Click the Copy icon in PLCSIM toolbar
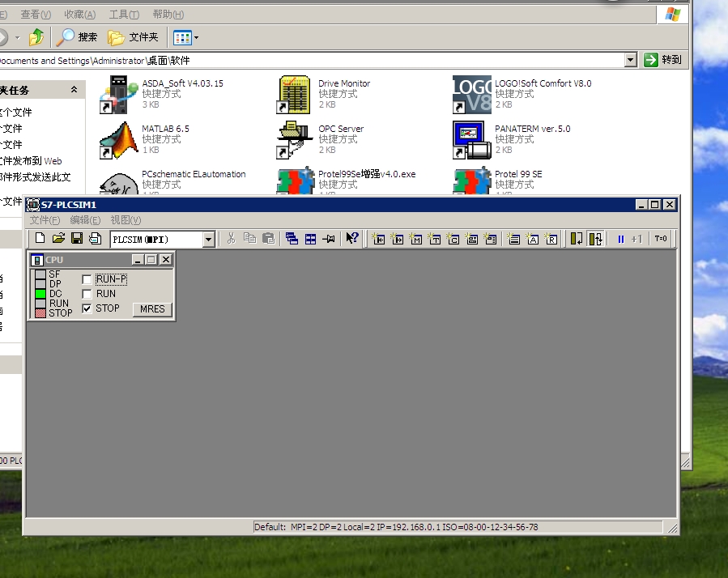The width and height of the screenshot is (728, 578). pos(249,239)
